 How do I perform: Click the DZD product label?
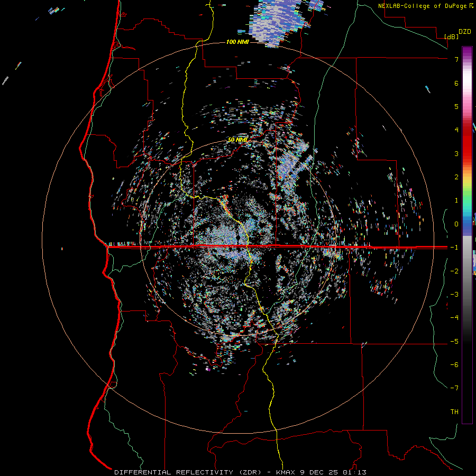[x=465, y=32]
